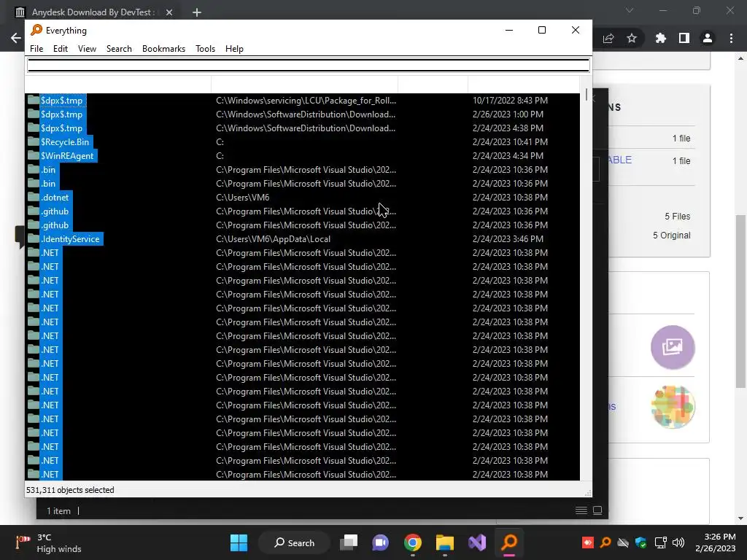
Task: Open a new browser tab
Action: [x=197, y=12]
